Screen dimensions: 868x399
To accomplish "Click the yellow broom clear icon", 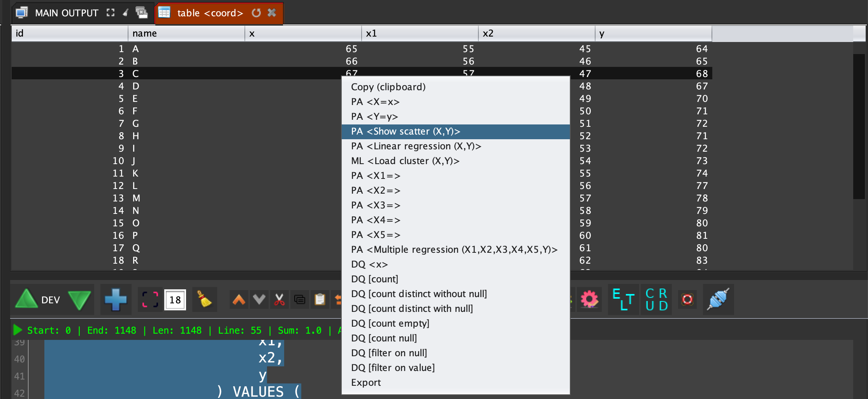I will pyautogui.click(x=204, y=299).
